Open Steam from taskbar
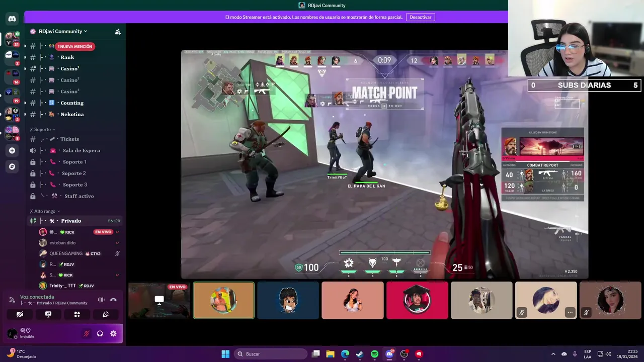Image resolution: width=644 pixels, height=362 pixels. pyautogui.click(x=360, y=354)
